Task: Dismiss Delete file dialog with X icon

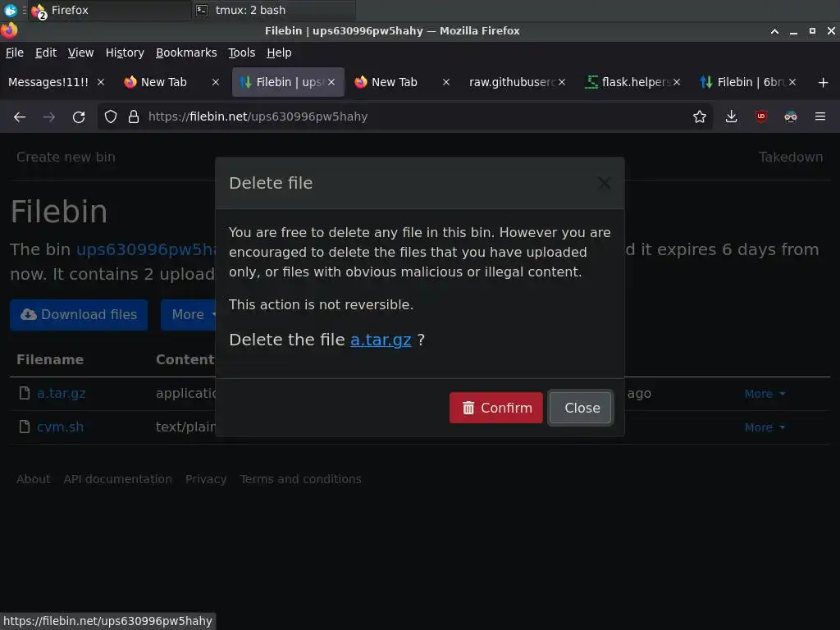Action: click(x=604, y=183)
